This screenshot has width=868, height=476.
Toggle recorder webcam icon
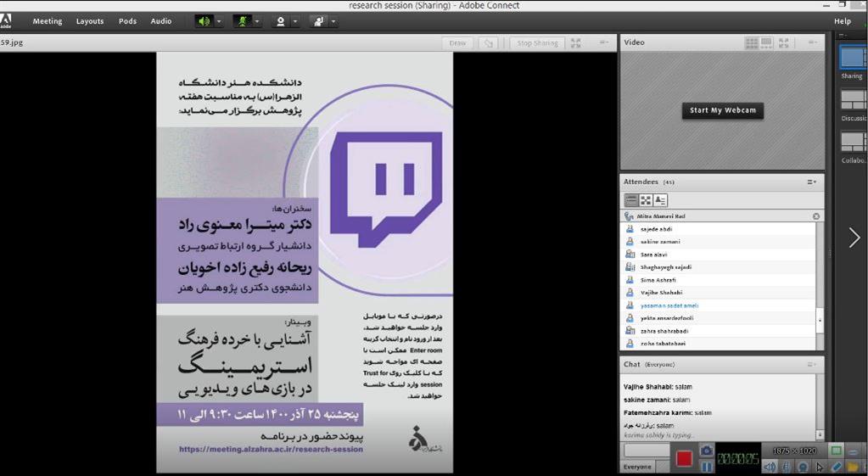click(x=803, y=468)
